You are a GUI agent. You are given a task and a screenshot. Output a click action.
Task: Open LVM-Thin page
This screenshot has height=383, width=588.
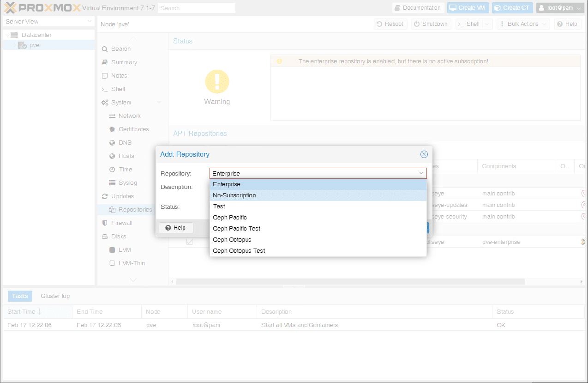point(132,263)
